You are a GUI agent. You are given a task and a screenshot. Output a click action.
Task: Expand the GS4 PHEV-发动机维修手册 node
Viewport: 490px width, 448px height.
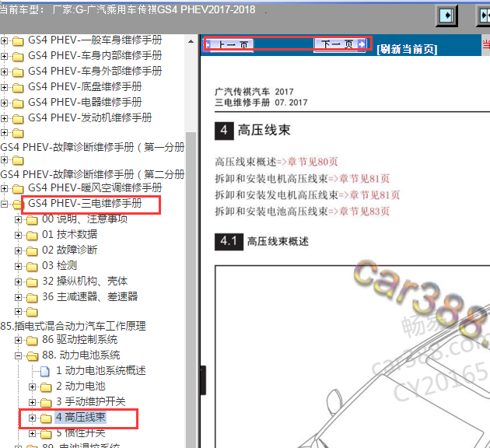(x=4, y=118)
